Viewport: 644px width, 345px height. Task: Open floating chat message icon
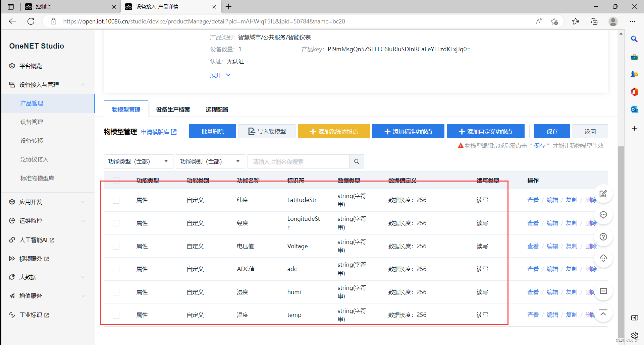603,215
